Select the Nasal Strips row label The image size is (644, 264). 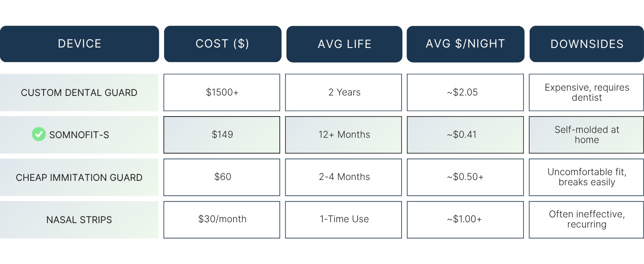(79, 220)
